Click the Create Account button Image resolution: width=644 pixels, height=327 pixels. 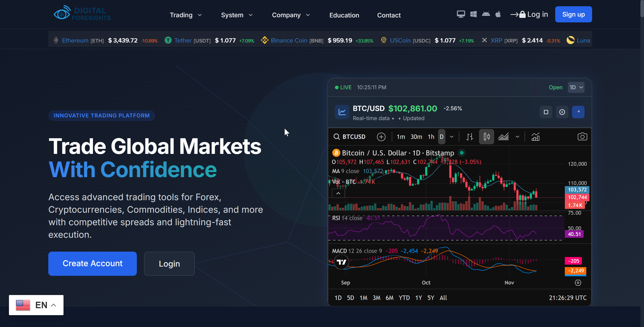pos(93,263)
